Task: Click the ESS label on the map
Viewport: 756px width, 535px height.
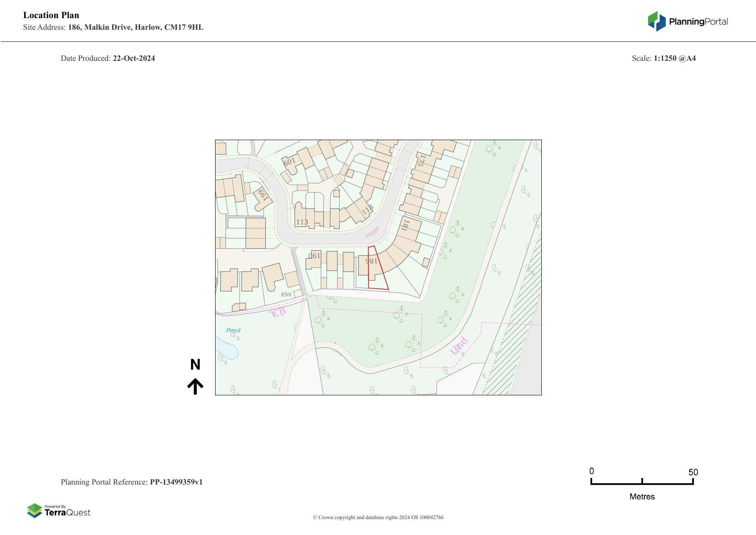Action: tap(286, 294)
